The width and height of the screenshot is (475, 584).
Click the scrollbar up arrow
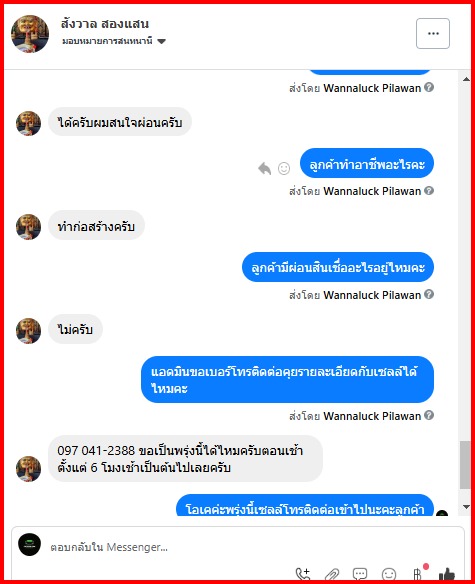466,79
